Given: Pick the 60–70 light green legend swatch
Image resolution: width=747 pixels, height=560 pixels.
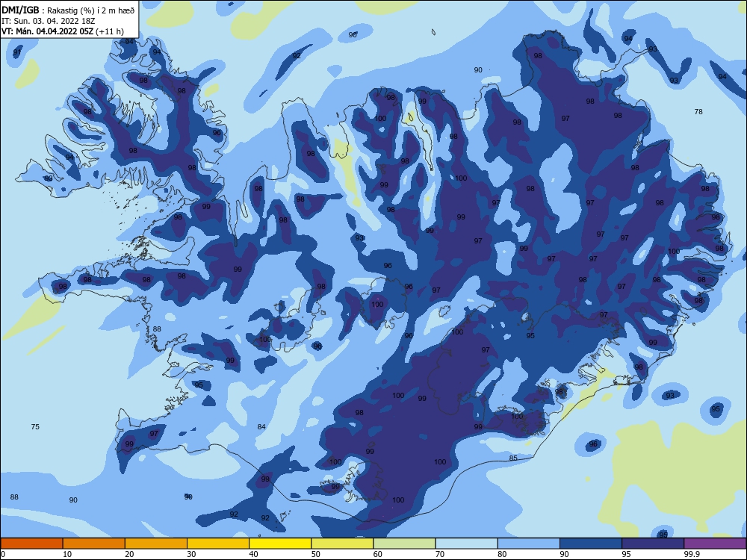Looking at the screenshot, I should coord(404,544).
